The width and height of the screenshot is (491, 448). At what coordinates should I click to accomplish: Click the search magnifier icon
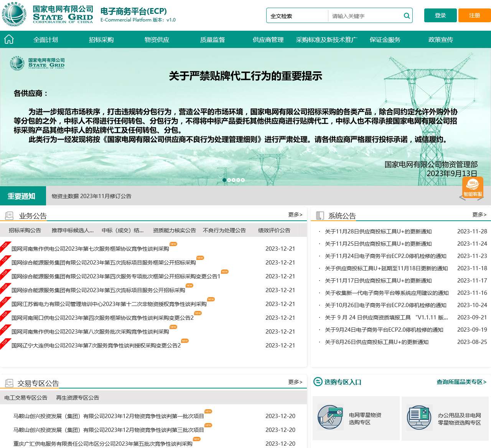click(x=406, y=15)
